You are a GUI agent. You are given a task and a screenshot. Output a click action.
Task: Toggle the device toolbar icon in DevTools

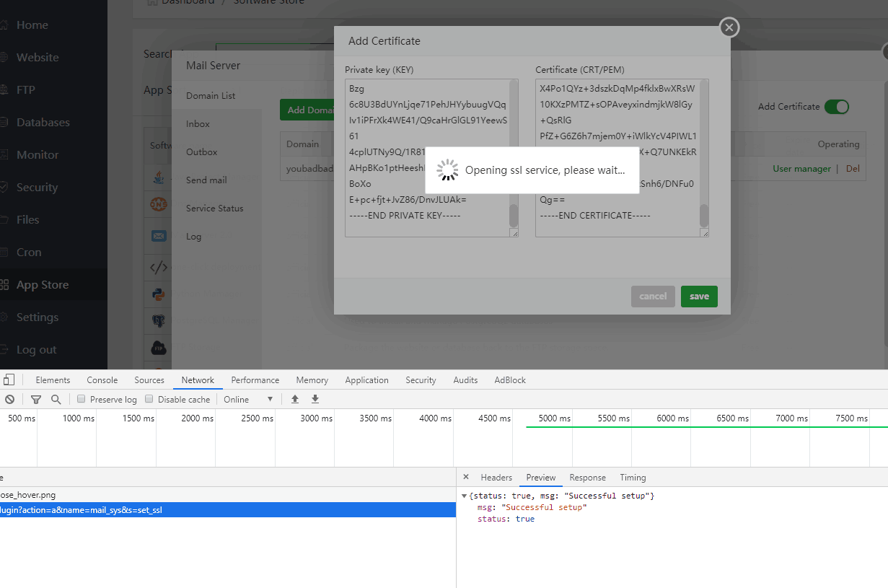(9, 380)
